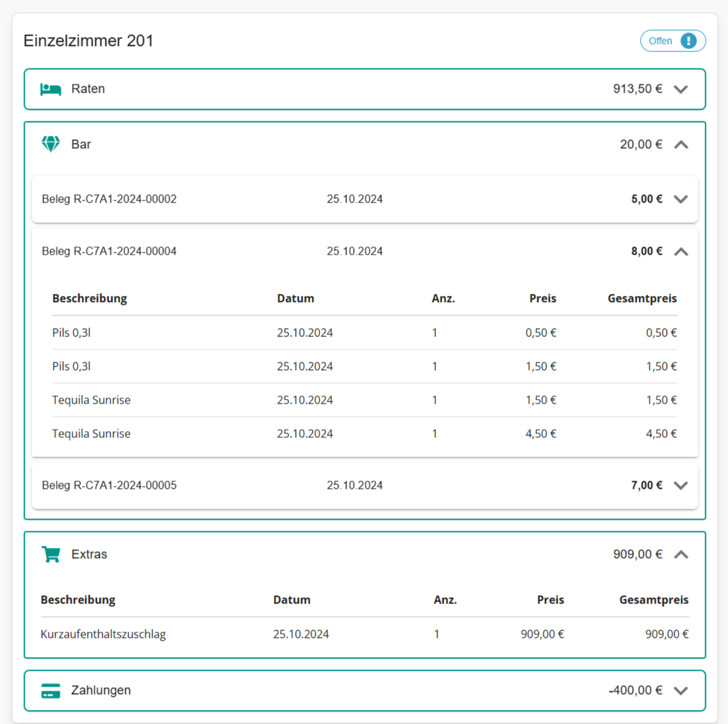728x724 pixels.
Task: Expand receipt R-C7A1-2024-00005 chevron
Action: (681, 486)
